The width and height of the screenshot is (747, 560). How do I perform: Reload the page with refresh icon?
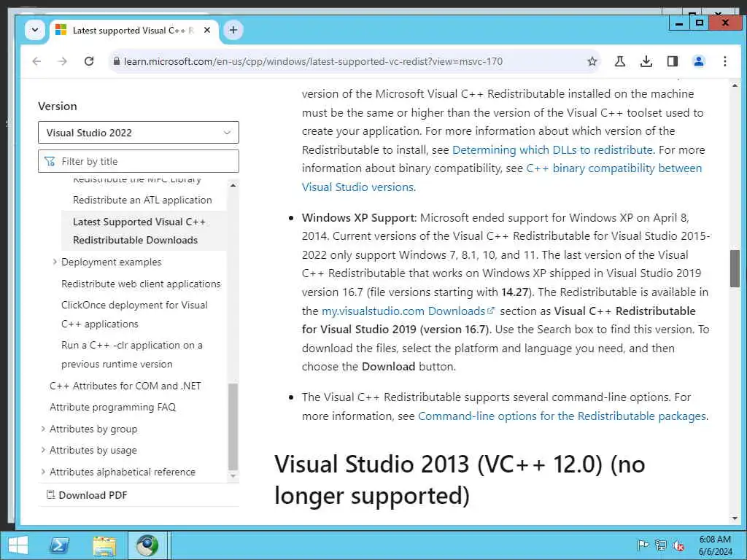pyautogui.click(x=88, y=61)
